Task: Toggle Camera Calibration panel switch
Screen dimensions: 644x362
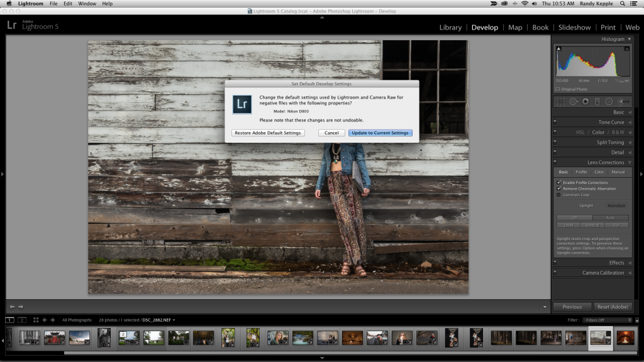Action: click(x=555, y=273)
